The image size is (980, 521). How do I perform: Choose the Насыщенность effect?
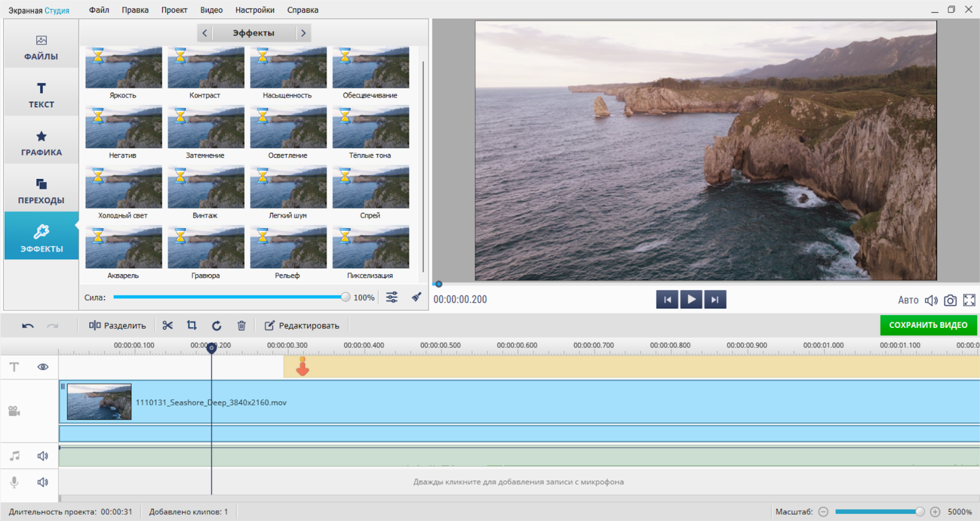point(288,67)
